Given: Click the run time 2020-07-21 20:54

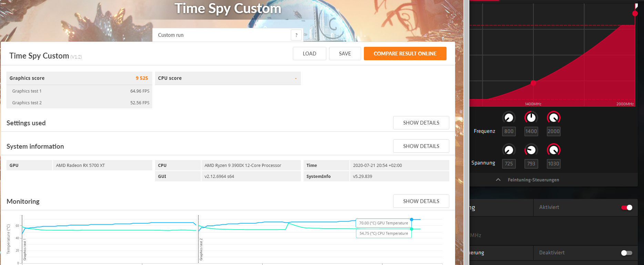Looking at the screenshot, I should pyautogui.click(x=377, y=166).
